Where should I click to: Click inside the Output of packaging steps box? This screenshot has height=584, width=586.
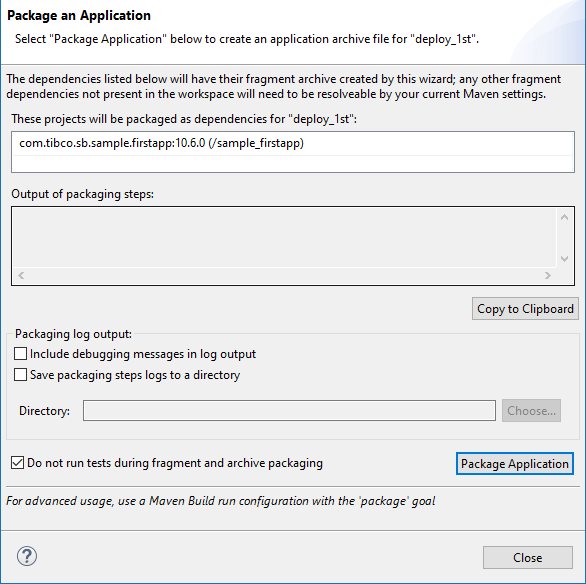point(285,237)
